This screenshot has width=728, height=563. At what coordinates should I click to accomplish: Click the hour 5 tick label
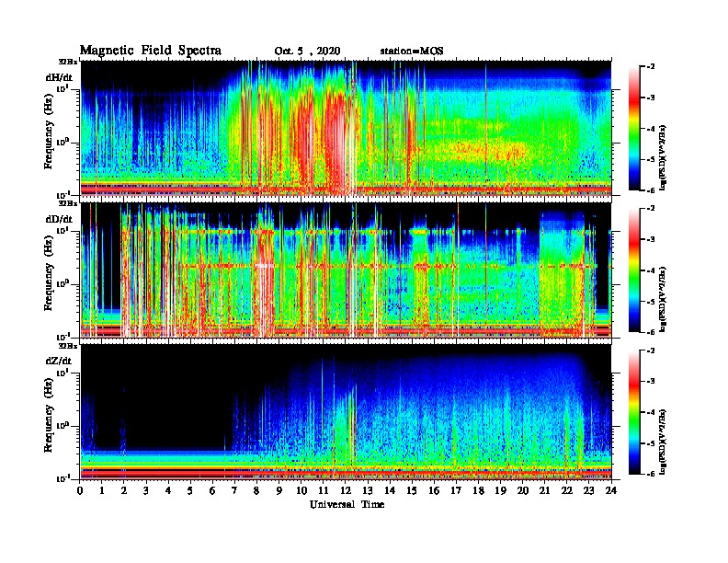point(190,490)
